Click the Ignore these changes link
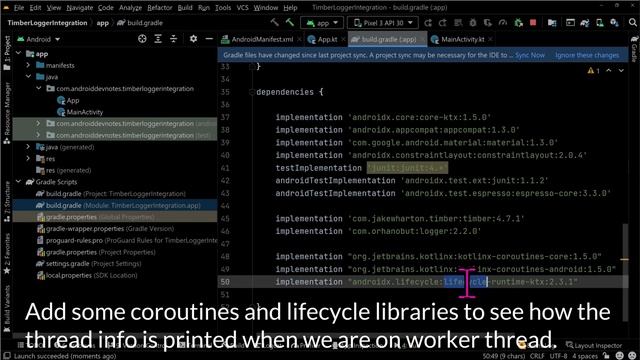This screenshot has height=360, width=640. pyautogui.click(x=587, y=55)
